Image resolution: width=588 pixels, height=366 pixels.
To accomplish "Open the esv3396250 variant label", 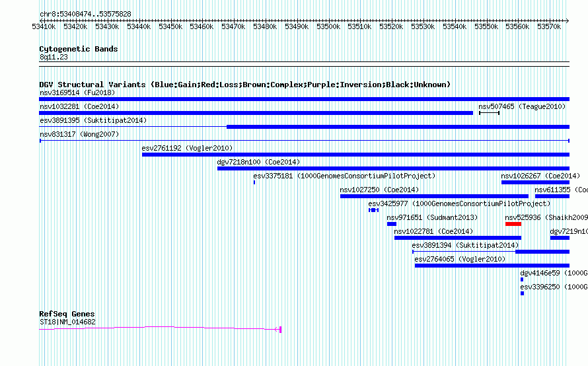I will coord(554,287).
